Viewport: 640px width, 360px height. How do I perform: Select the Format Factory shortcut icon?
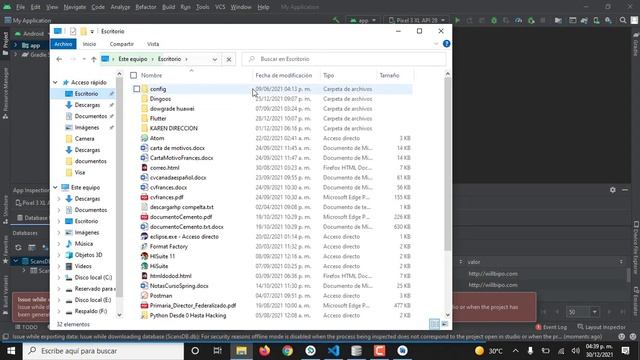coord(144,246)
